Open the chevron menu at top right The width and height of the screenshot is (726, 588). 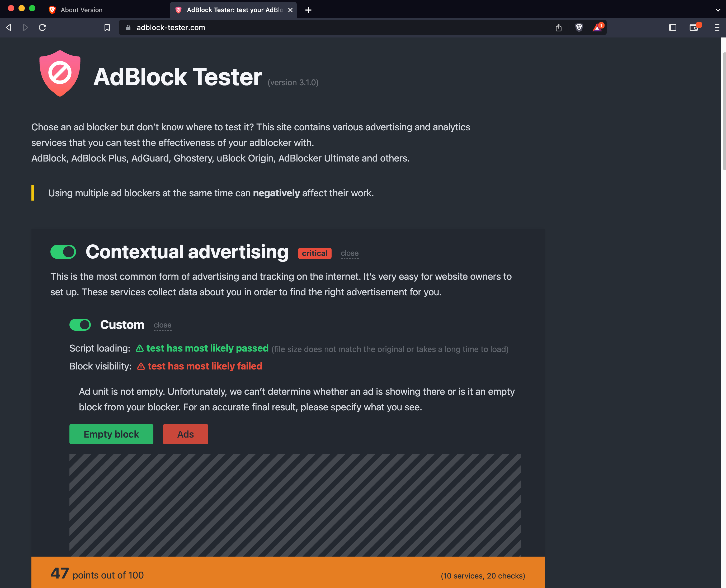pos(718,10)
